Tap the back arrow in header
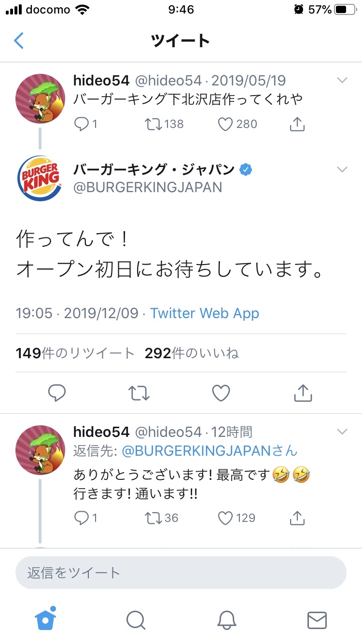 [19, 41]
